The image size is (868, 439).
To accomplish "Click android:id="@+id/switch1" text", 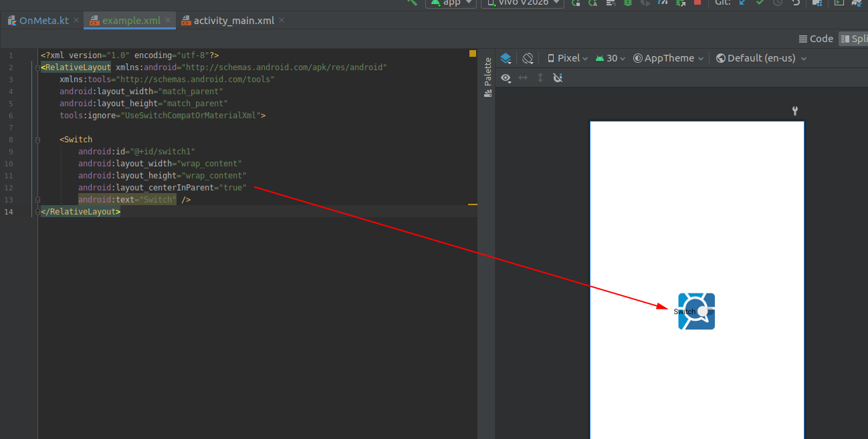I will (x=136, y=152).
